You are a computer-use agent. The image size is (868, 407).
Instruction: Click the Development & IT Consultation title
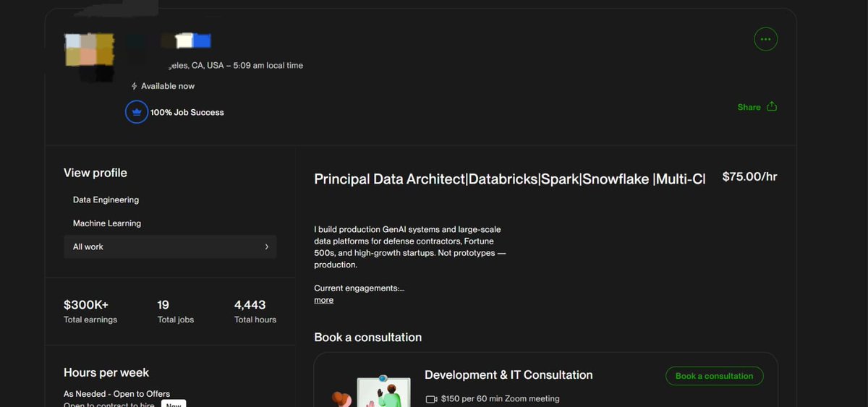[509, 375]
